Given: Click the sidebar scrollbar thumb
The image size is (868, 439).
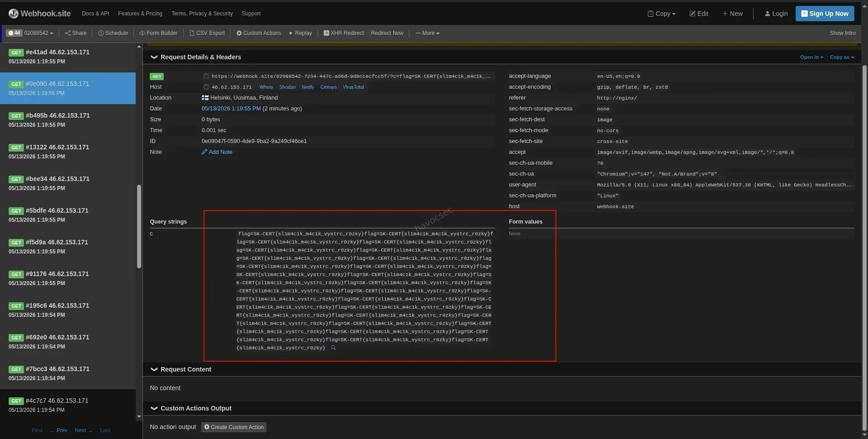Looking at the screenshot, I should coord(139,226).
